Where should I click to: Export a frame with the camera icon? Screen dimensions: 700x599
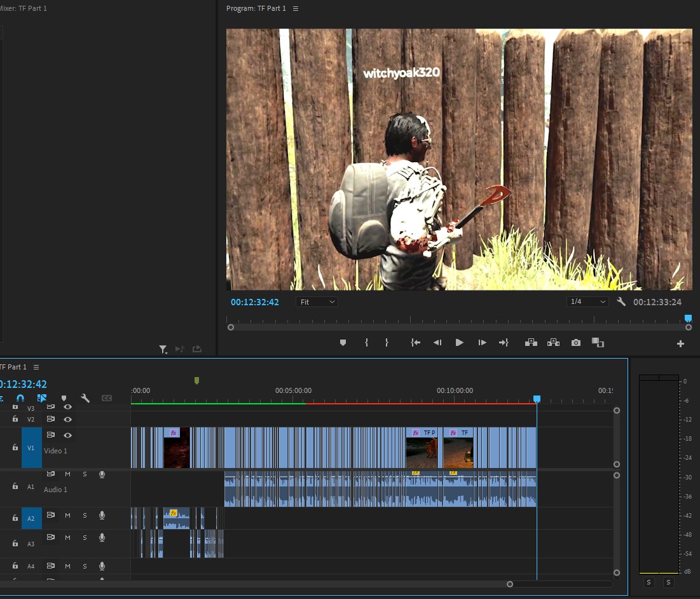pos(576,343)
